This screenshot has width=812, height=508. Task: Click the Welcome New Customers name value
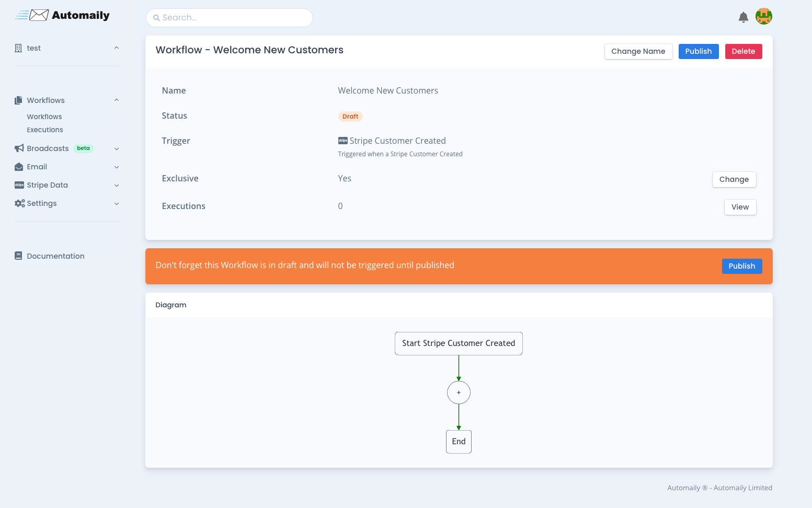coord(388,90)
